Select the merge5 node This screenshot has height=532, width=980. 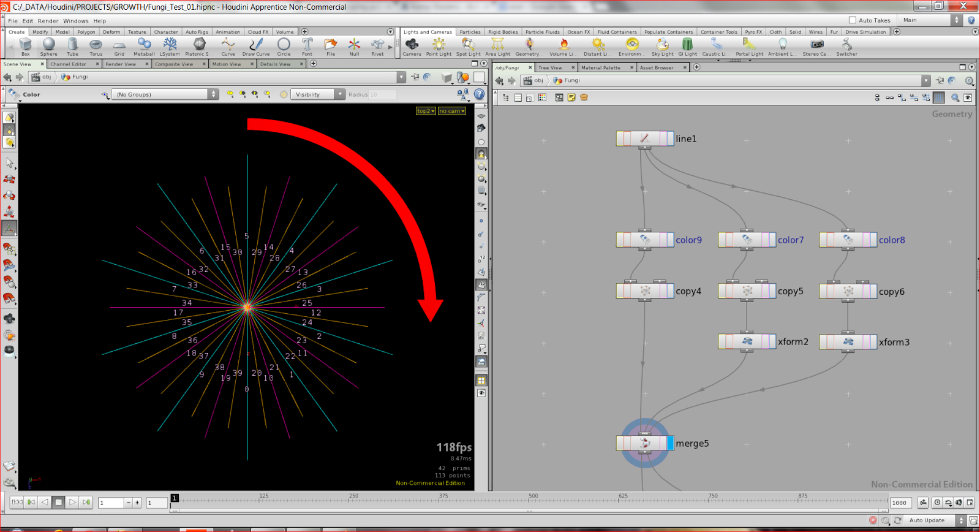[x=644, y=443]
